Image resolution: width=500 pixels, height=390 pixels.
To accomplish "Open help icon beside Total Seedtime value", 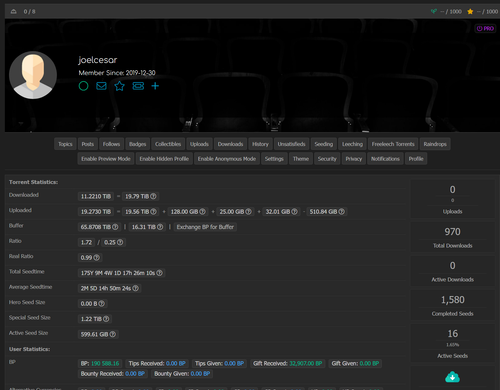I will pyautogui.click(x=159, y=273).
